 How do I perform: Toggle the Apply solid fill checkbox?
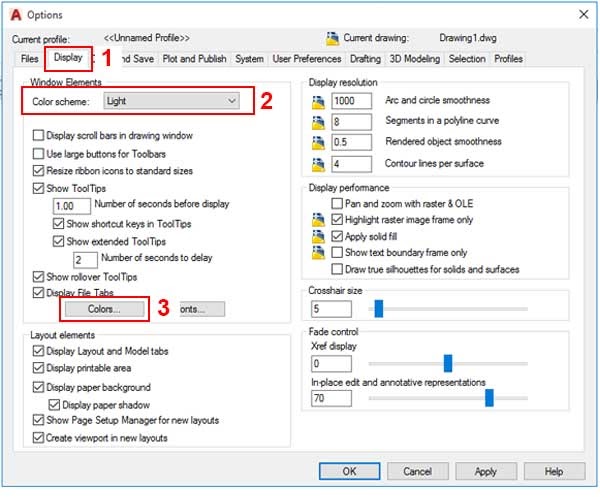(x=337, y=236)
